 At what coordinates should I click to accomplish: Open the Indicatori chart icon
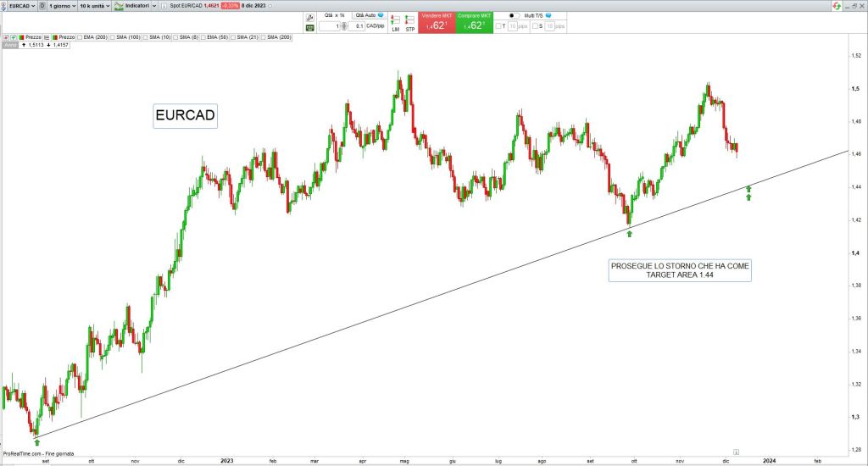[x=120, y=6]
